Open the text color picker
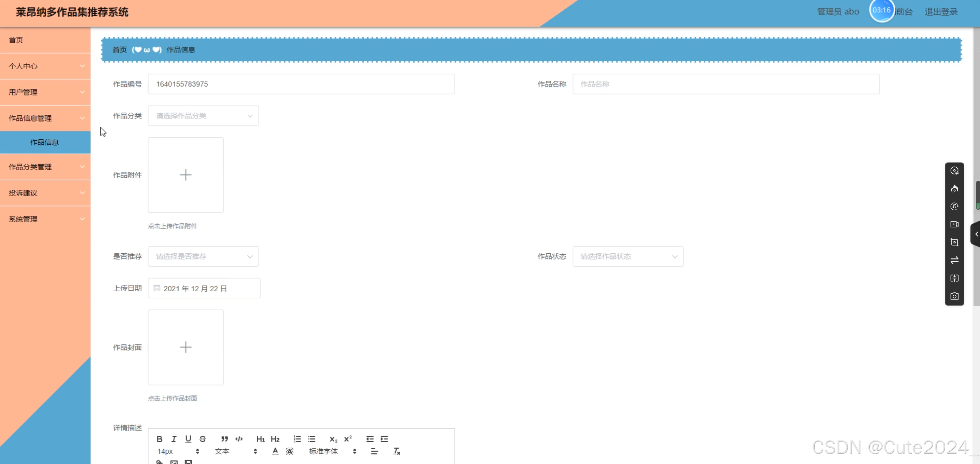Screen dimensions: 980x464 (x=275, y=451)
